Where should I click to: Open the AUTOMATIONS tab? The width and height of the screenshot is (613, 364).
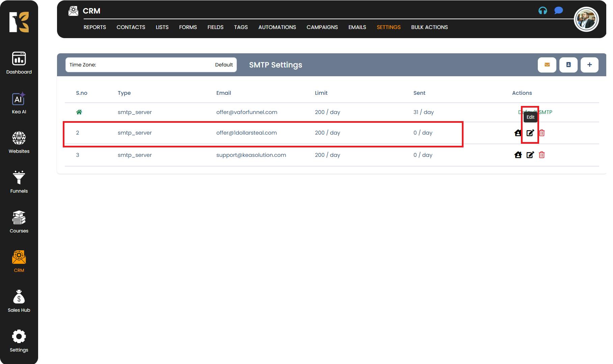click(277, 27)
